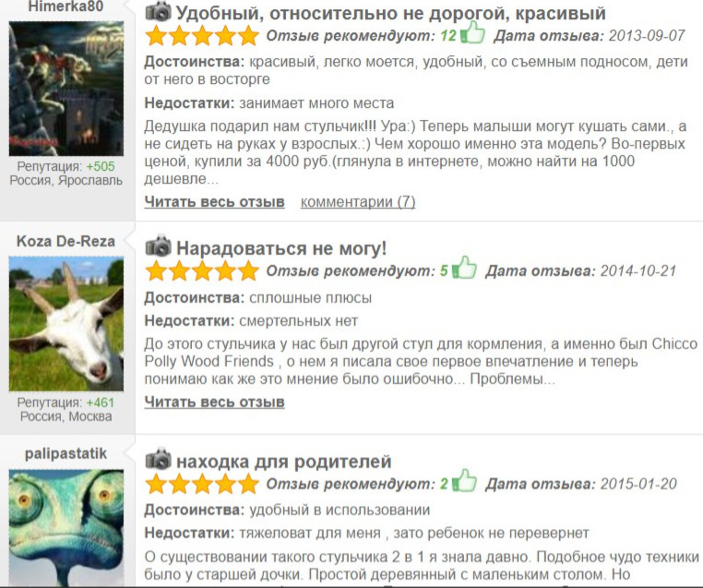This screenshot has height=588, width=703.
Task: Click the thumbs-up icon on palipastatik's review
Action: (464, 481)
